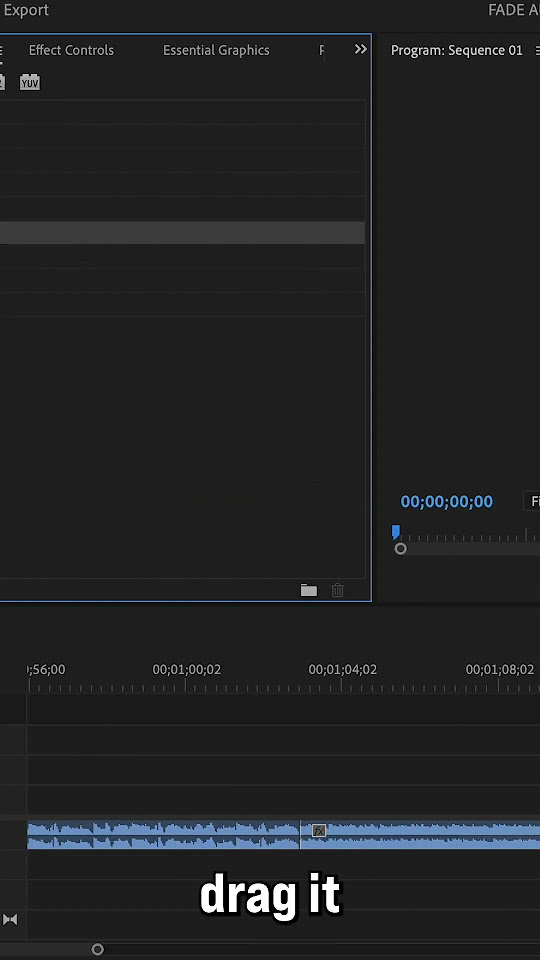Click timeline ruler at 00;01;08;02

500,670
